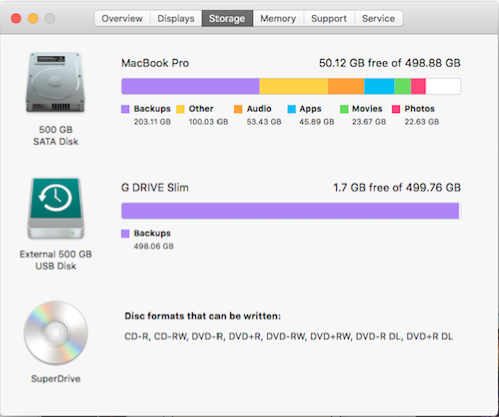
Task: Click 'Disc formats that can be written:' heading
Action: point(203,316)
